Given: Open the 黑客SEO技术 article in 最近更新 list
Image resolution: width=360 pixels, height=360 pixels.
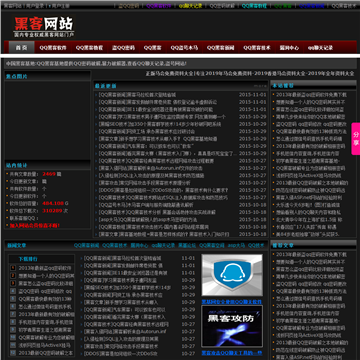Looking at the screenshot, I should click(160, 124).
